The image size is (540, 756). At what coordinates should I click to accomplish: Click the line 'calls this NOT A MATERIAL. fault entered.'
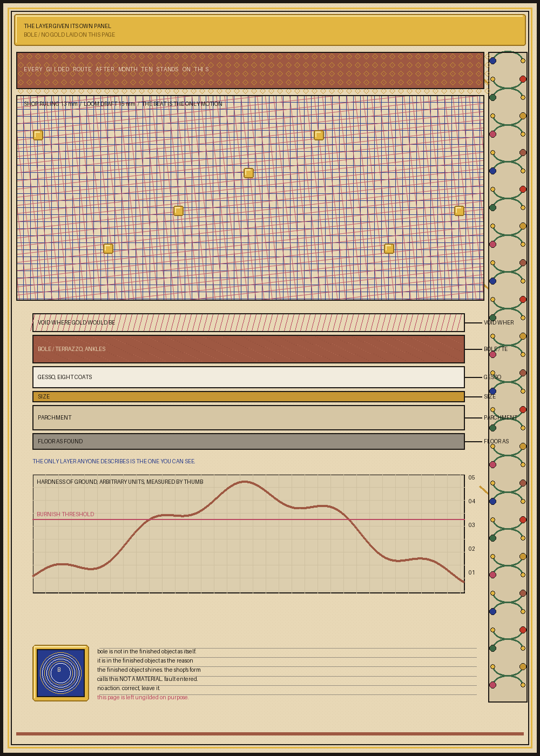(x=147, y=679)
